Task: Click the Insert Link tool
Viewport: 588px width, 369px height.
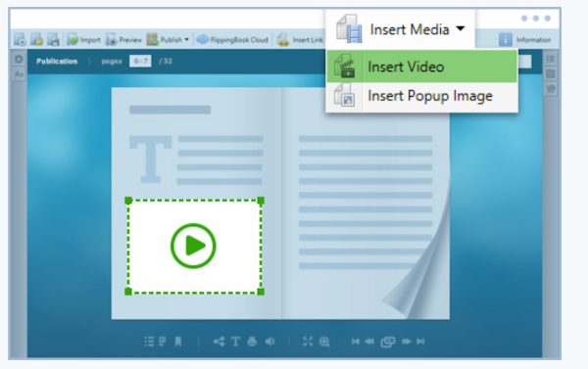Action: pyautogui.click(x=300, y=39)
